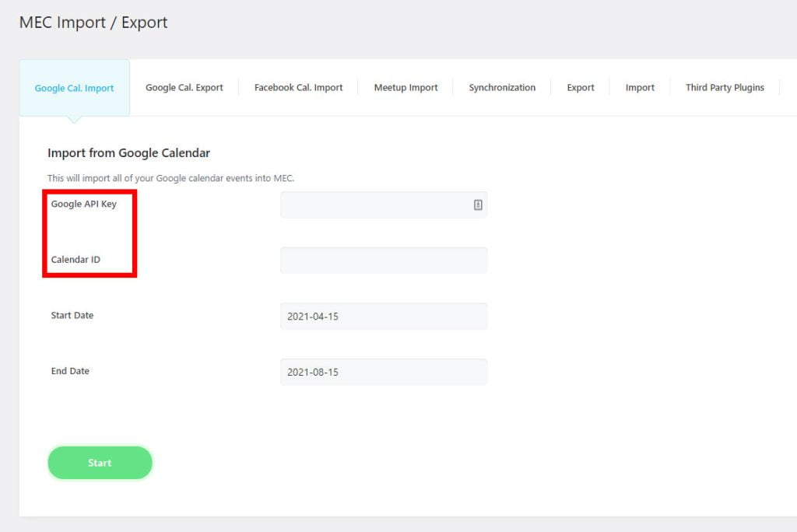
Task: Click the green Start button
Action: [x=100, y=463]
